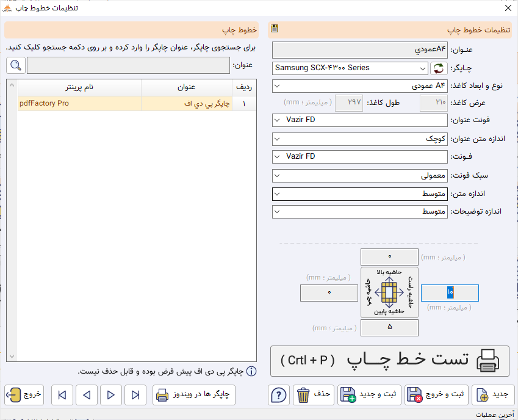Go to the first record
The height and width of the screenshot is (420, 518).
click(62, 395)
